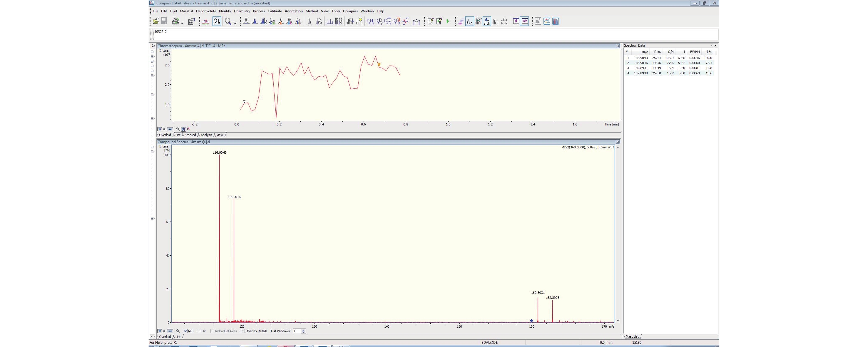Expand the top tree node in left panel
868x347 pixels.
click(152, 52)
